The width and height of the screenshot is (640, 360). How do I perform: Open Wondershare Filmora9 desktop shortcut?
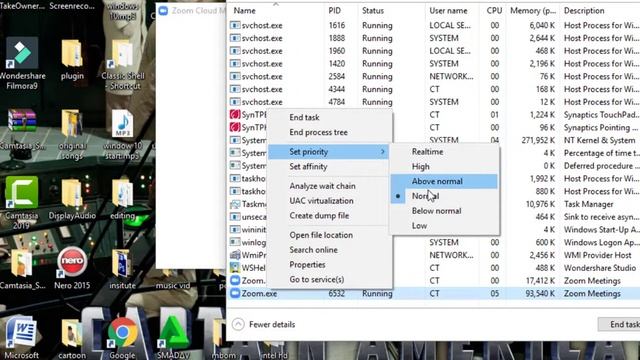tap(22, 53)
